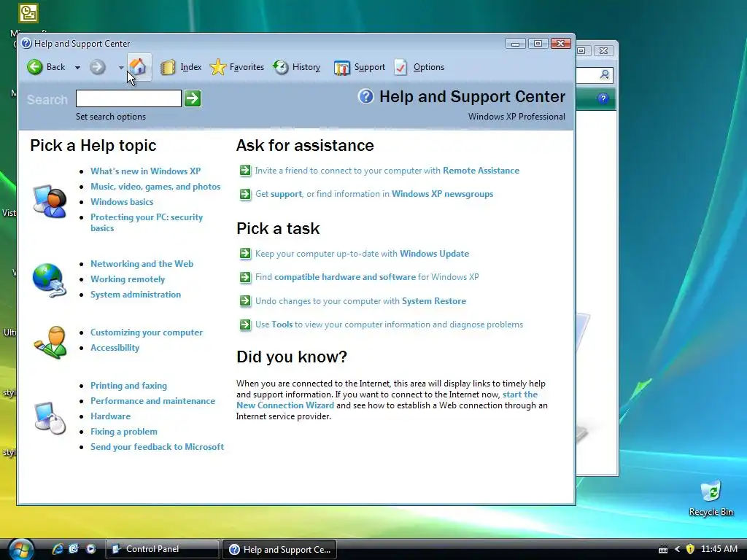Click arrow icon beside Remote Assistance invitation
This screenshot has width=747, height=560.
click(x=245, y=171)
